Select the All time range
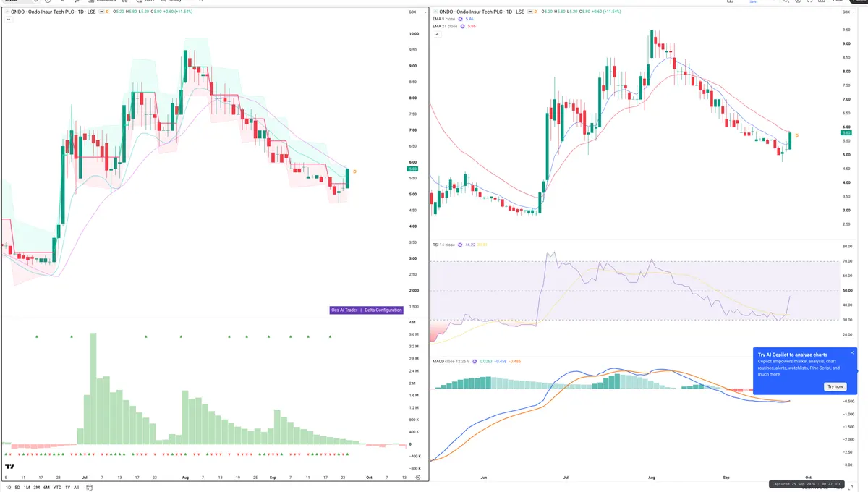 coord(76,488)
